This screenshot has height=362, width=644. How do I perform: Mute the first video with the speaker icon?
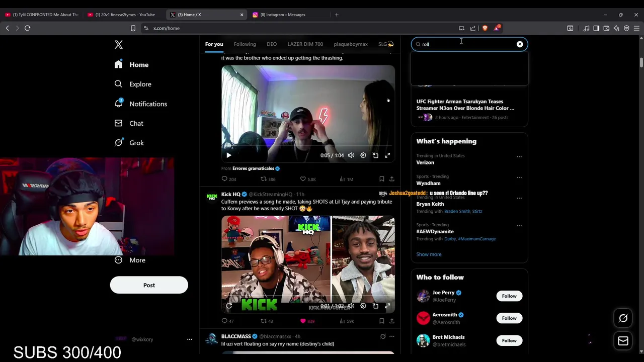[351, 155]
